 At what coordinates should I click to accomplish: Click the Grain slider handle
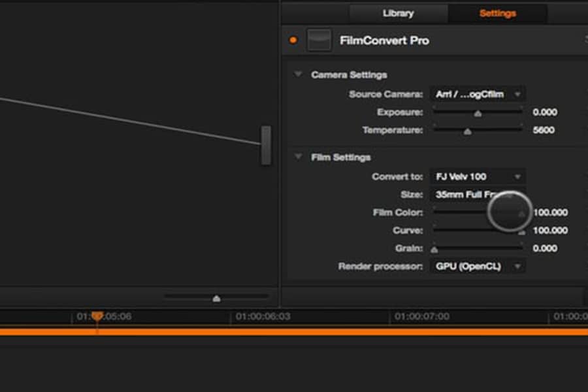tap(434, 250)
